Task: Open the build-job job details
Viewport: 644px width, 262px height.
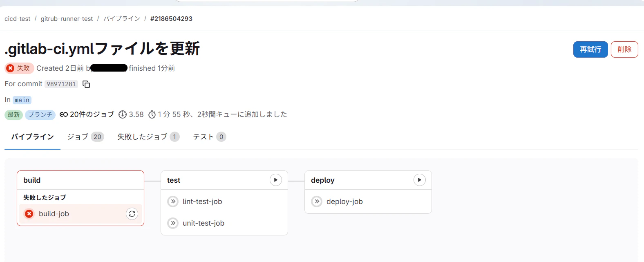Action: [x=54, y=214]
